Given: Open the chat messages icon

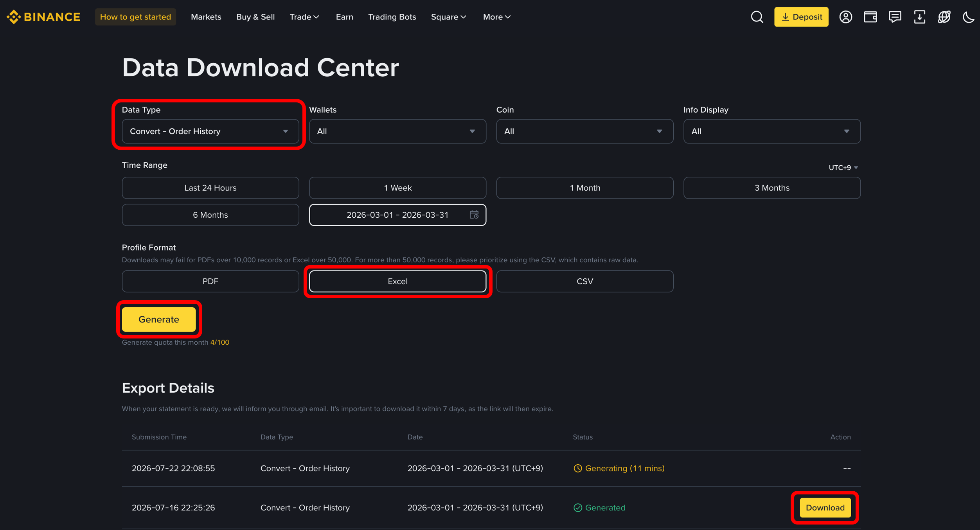Looking at the screenshot, I should 895,17.
